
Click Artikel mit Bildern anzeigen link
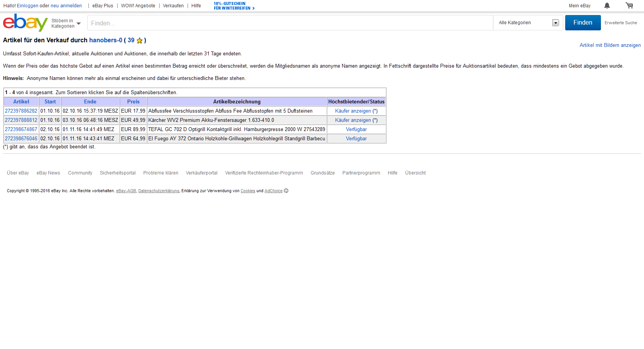tap(610, 45)
